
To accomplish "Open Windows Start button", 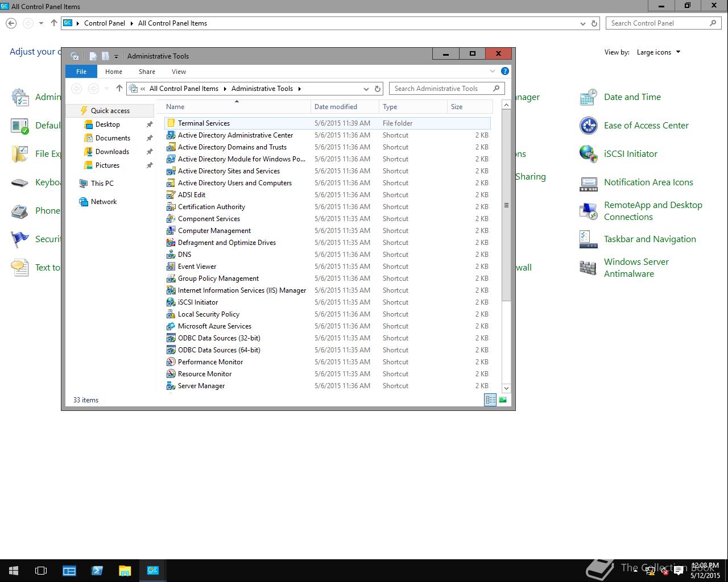I will tap(14, 571).
